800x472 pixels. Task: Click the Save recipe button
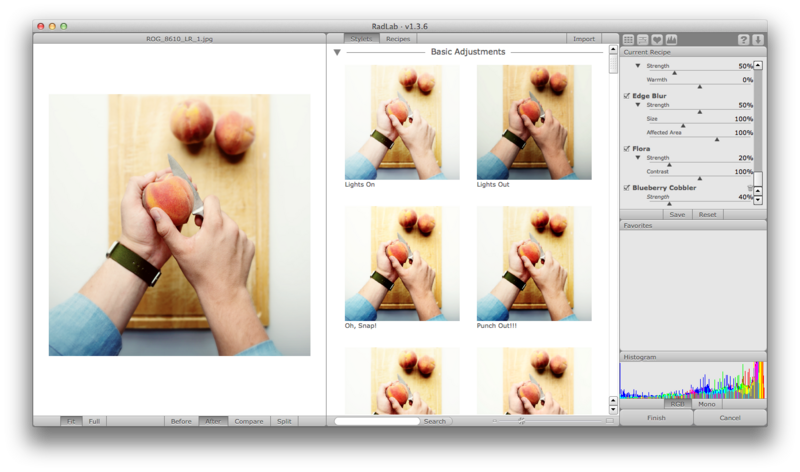click(677, 214)
